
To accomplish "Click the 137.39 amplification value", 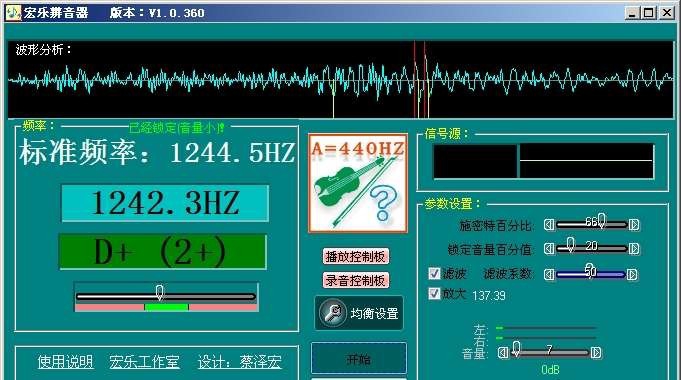I will pos(489,296).
